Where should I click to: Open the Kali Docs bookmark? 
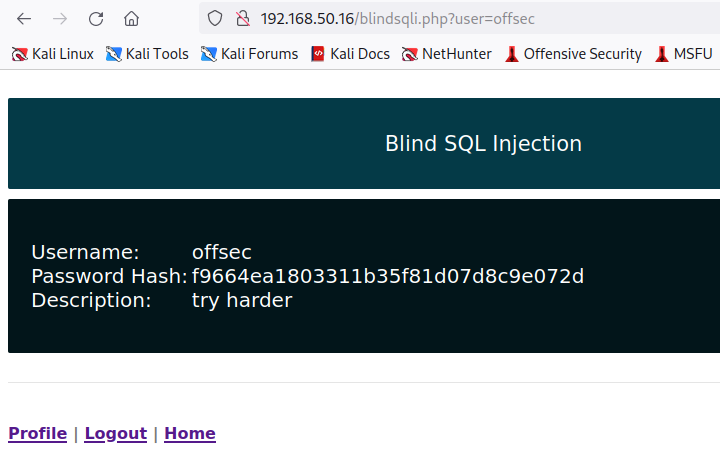tap(350, 54)
